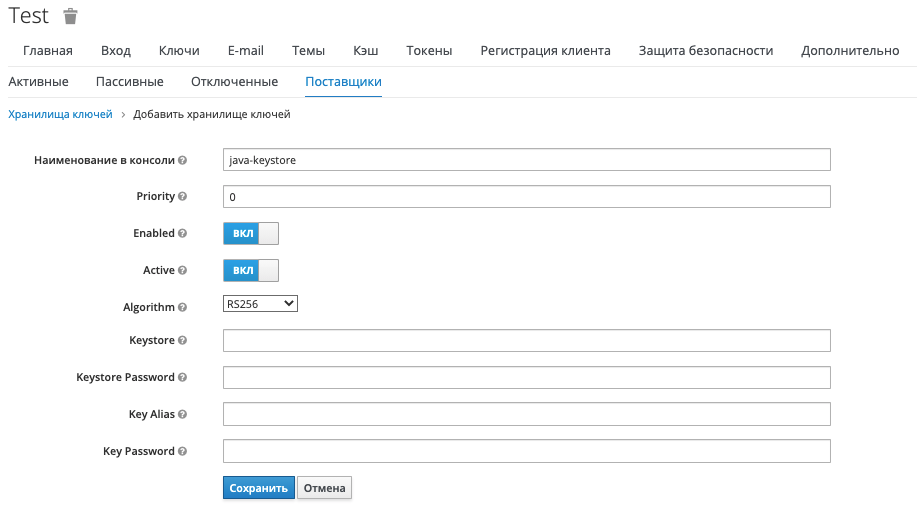The width and height of the screenshot is (917, 519).
Task: Click the Algorithm help question mark
Action: click(183, 307)
